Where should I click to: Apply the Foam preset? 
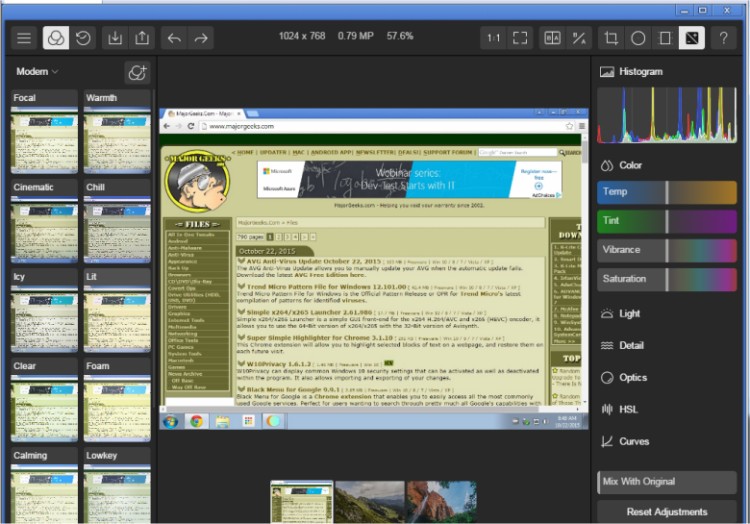(117, 400)
